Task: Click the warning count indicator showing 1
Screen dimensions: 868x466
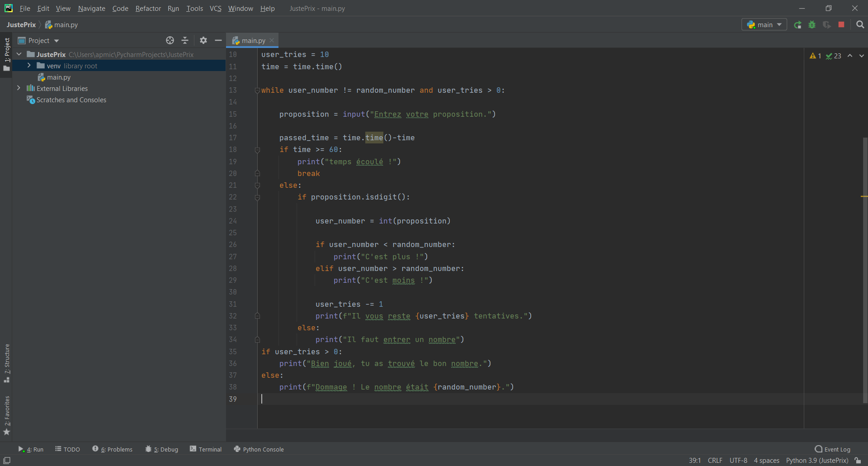Action: point(816,56)
